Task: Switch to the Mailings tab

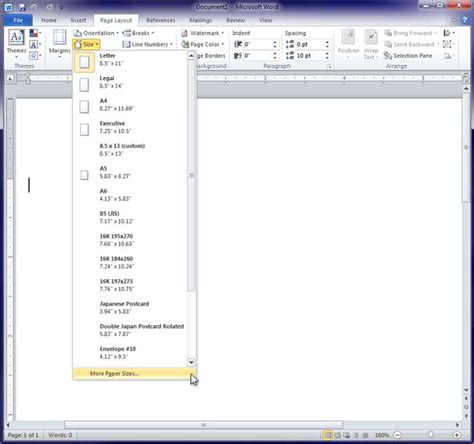Action: click(201, 20)
